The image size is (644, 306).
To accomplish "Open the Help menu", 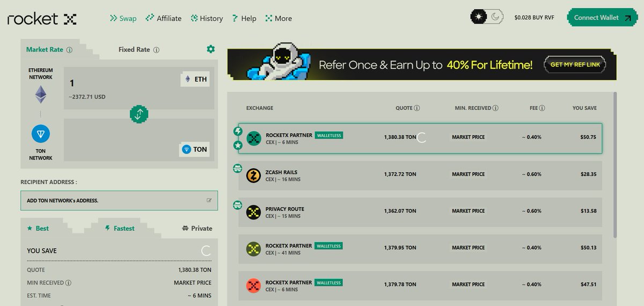I will (x=244, y=18).
